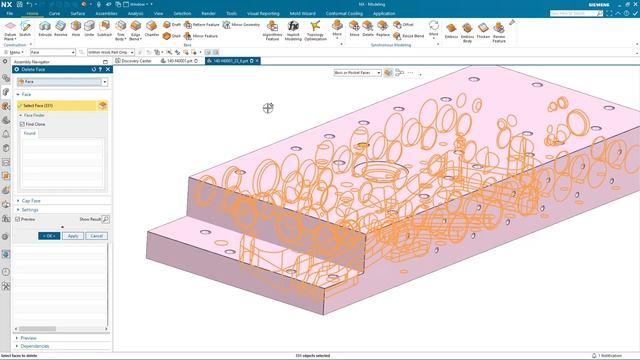Select the Chamfer tool
Image resolution: width=640 pixels, height=360 pixels.
(x=151, y=29)
